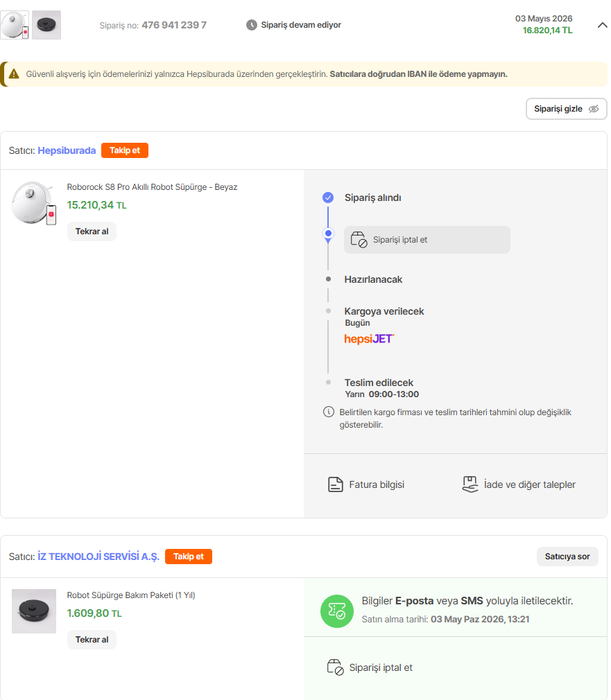Image resolution: width=611 pixels, height=700 pixels.
Task: Click the clock icon beside Sipariş devam ediyor
Action: [252, 25]
